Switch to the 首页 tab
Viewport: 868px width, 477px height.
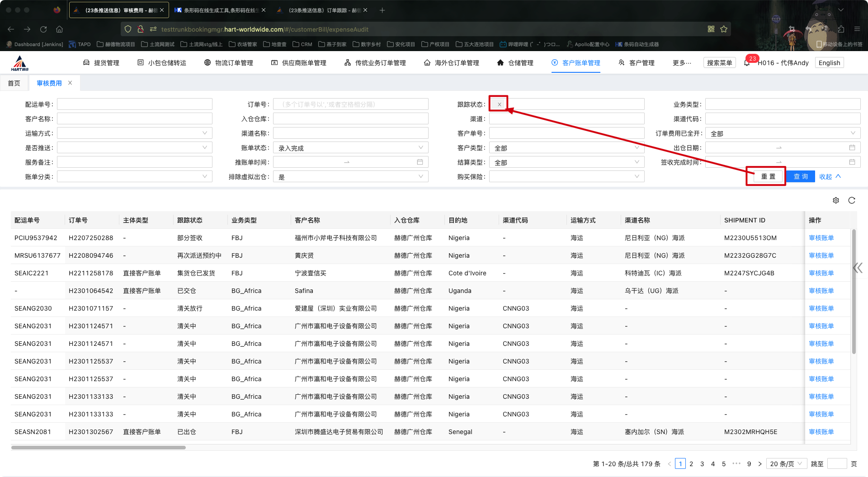coord(14,83)
